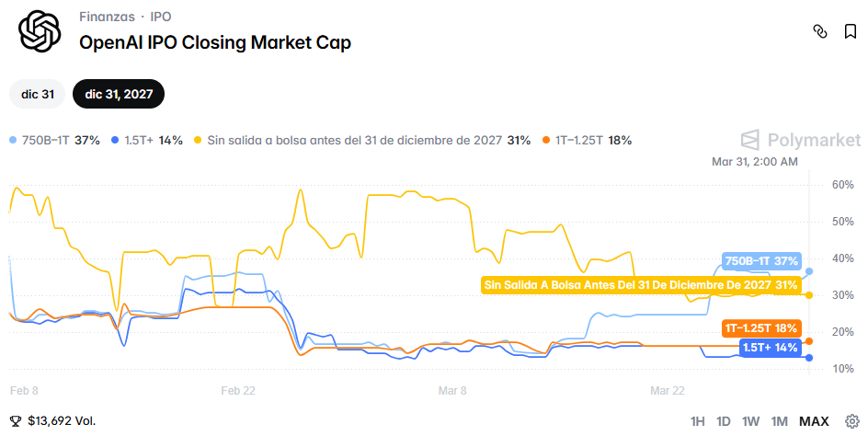Click the OpenAI logo icon
Image resolution: width=868 pixels, height=436 pixels.
coord(40,32)
